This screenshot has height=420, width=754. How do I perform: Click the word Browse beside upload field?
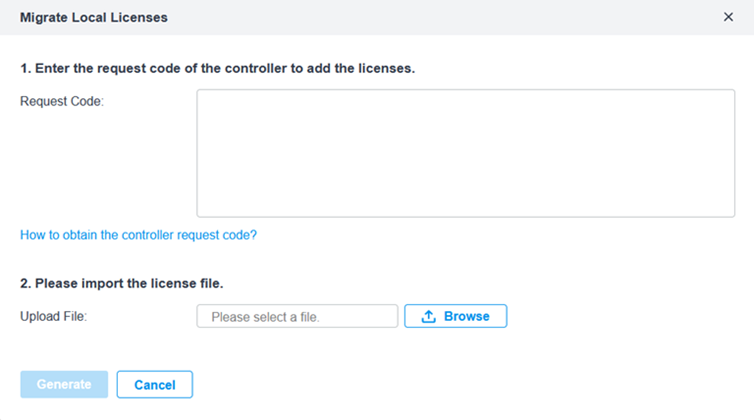(466, 316)
